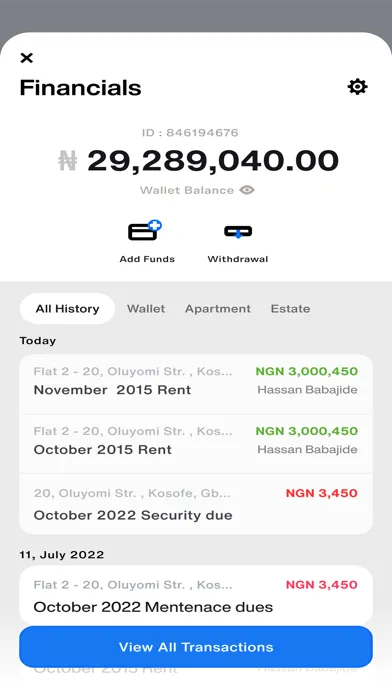Select the All History tab
Screen dimensions: 392x696
(x=67, y=308)
